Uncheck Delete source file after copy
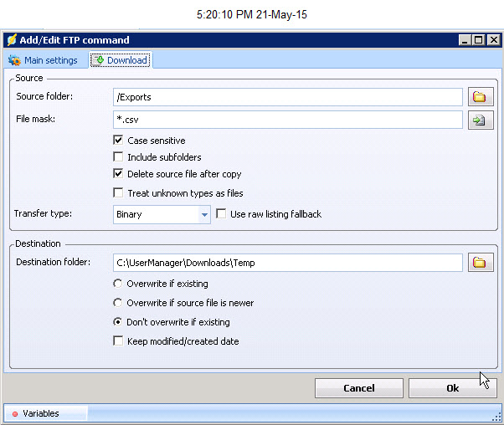Image resolution: width=504 pixels, height=425 pixels. (118, 174)
